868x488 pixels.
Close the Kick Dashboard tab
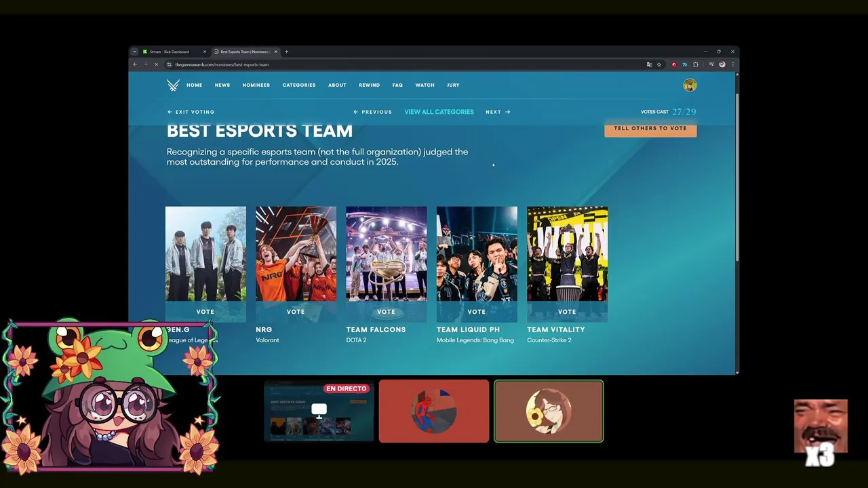click(x=205, y=52)
